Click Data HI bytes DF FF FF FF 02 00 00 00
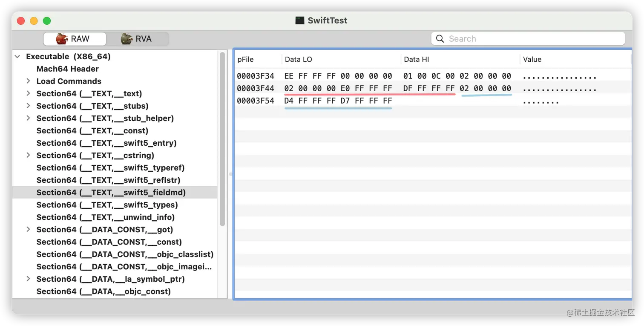The height and width of the screenshot is (326, 644). (x=457, y=88)
